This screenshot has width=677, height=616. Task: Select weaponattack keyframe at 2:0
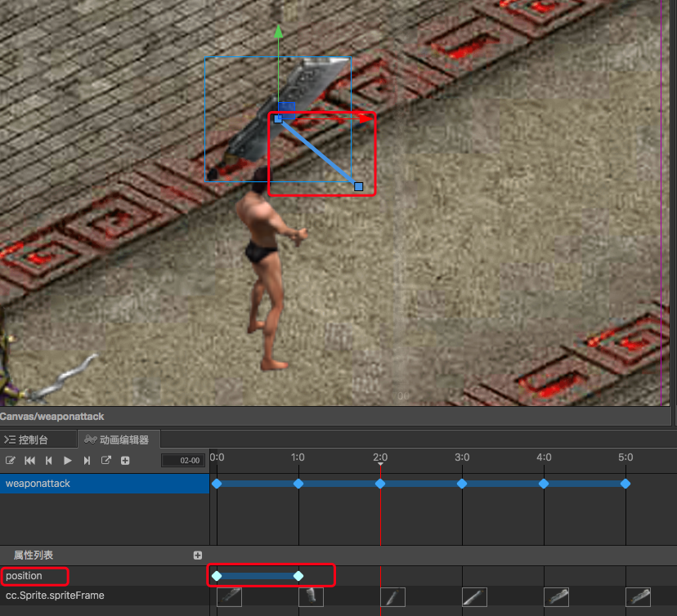pos(380,484)
